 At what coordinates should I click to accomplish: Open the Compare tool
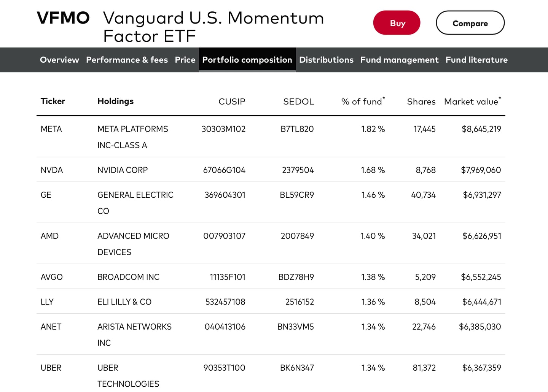point(470,23)
